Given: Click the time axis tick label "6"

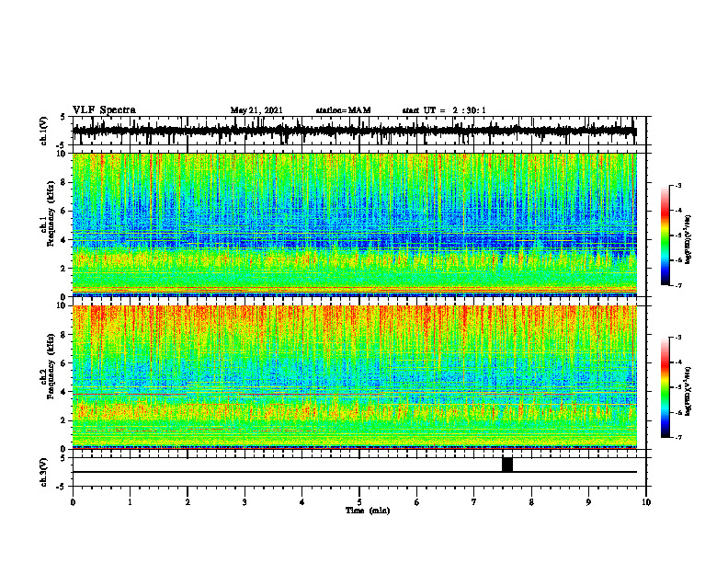Looking at the screenshot, I should tap(417, 502).
